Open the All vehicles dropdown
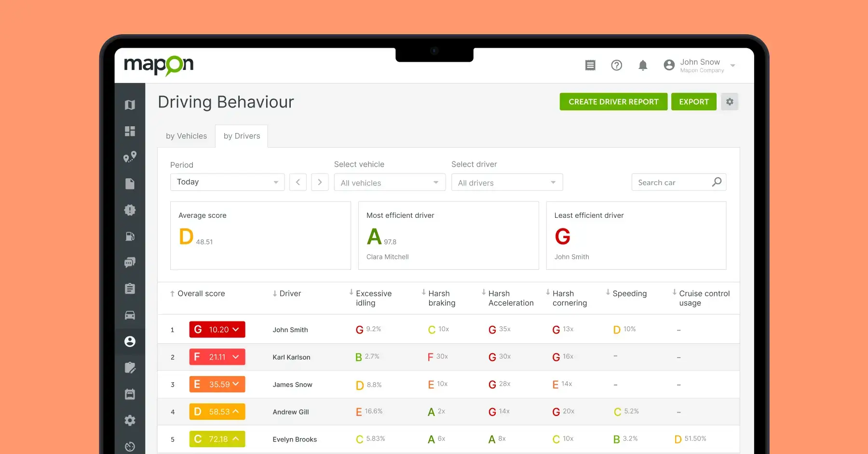The width and height of the screenshot is (868, 454). [x=389, y=183]
